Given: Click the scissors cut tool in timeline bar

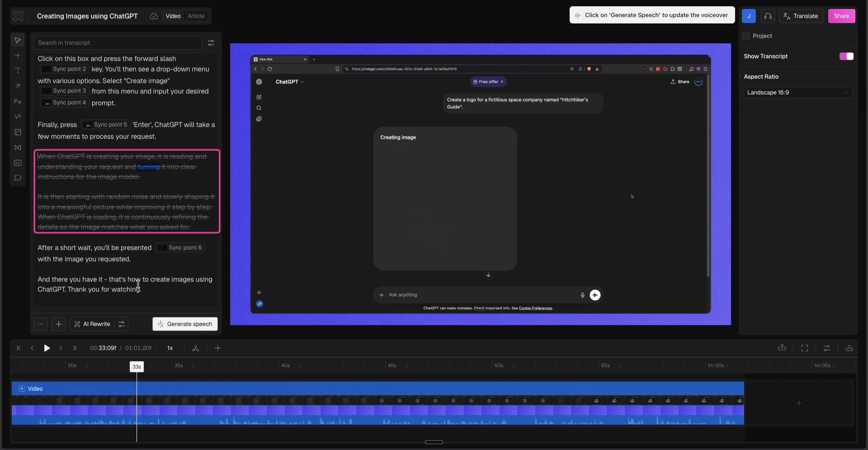Looking at the screenshot, I should point(195,348).
